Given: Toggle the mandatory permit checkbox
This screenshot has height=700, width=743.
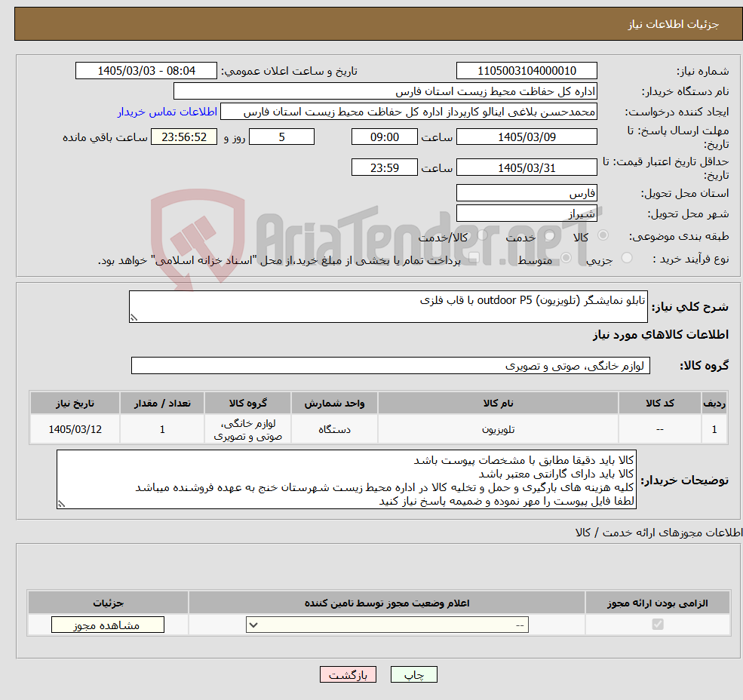Looking at the screenshot, I should pyautogui.click(x=658, y=625).
